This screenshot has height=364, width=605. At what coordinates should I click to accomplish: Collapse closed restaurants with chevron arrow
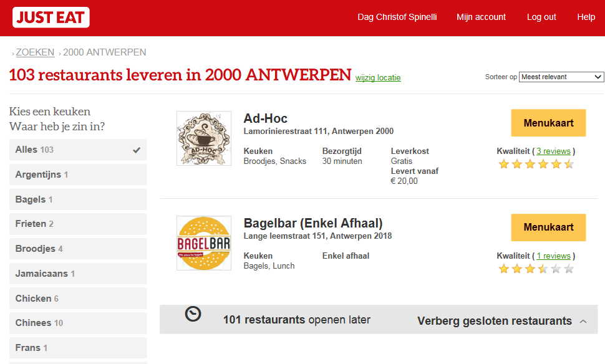pos(583,322)
